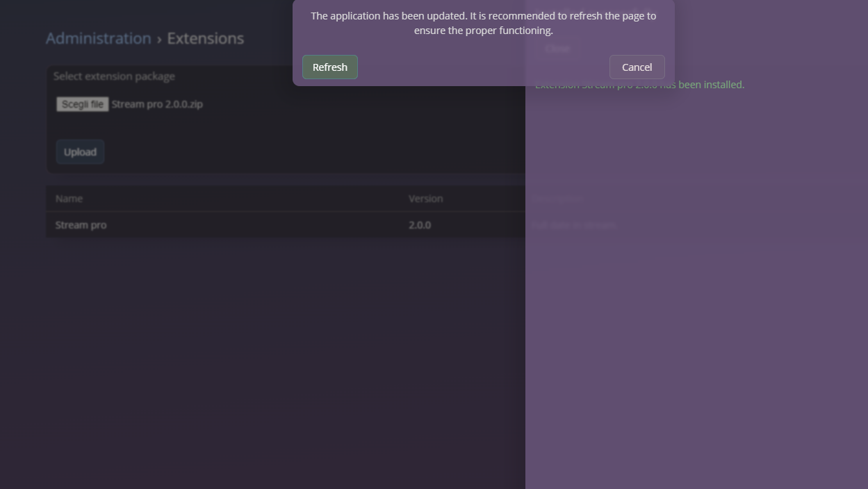868x489 pixels.
Task: Click the empty area of the upload panel
Action: (x=278, y=129)
